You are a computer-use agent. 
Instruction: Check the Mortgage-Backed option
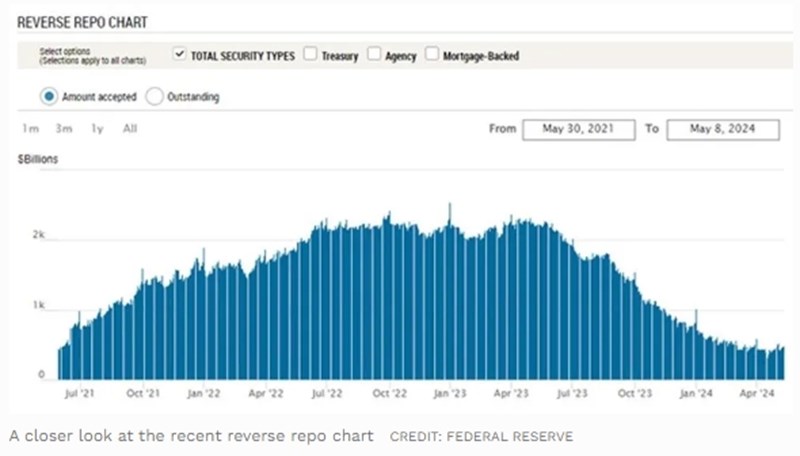tap(434, 56)
